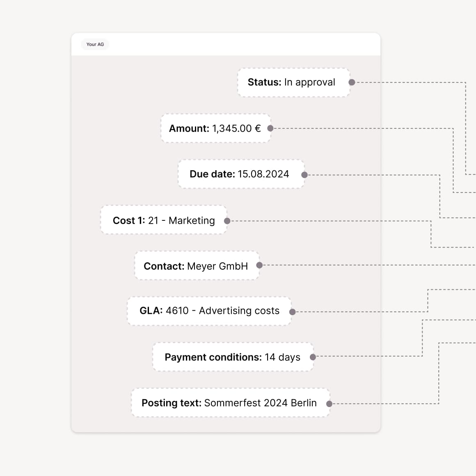The height and width of the screenshot is (476, 476).
Task: Click the connector dot beside Payment conditions
Action: pos(313,357)
